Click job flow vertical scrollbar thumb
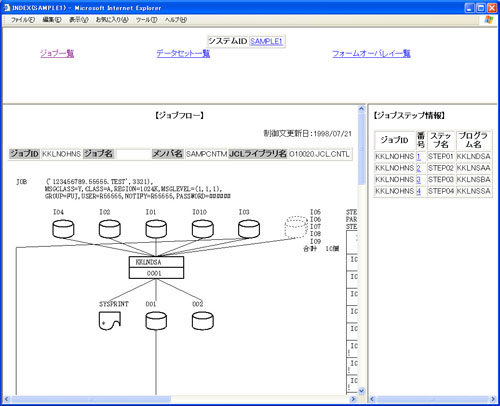500x406 pixels. (361, 149)
